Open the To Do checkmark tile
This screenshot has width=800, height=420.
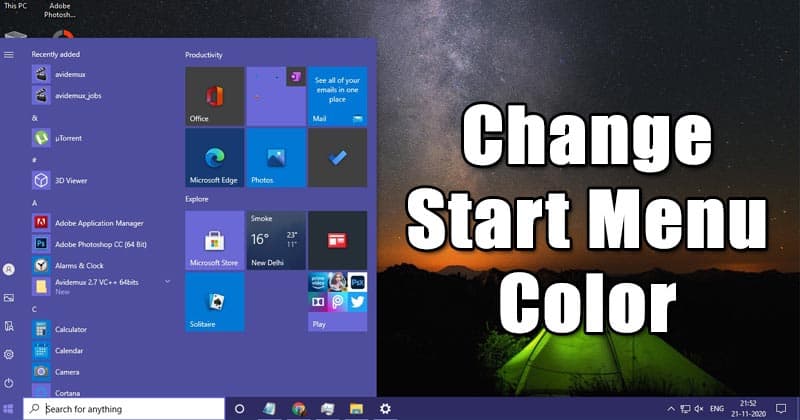pos(337,158)
